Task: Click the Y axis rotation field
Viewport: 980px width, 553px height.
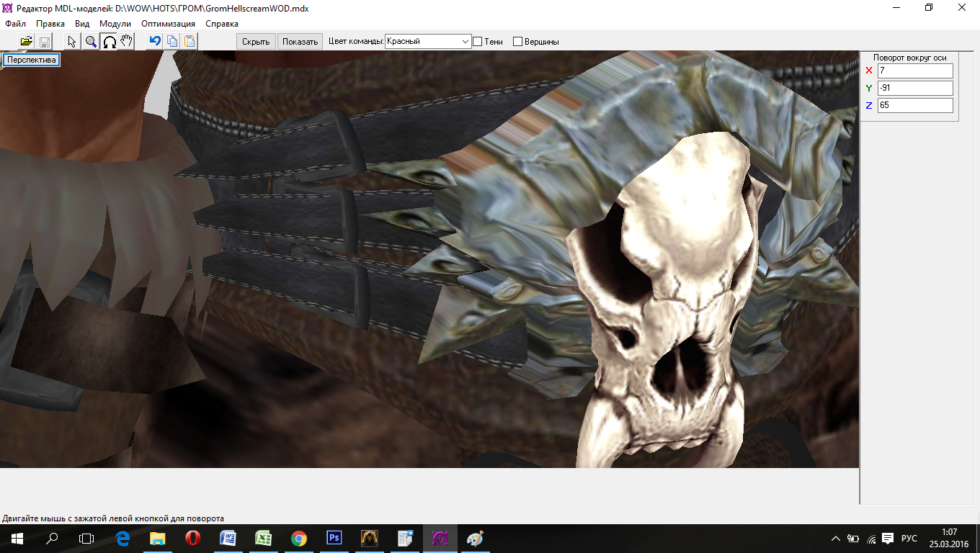Action: pyautogui.click(x=915, y=88)
